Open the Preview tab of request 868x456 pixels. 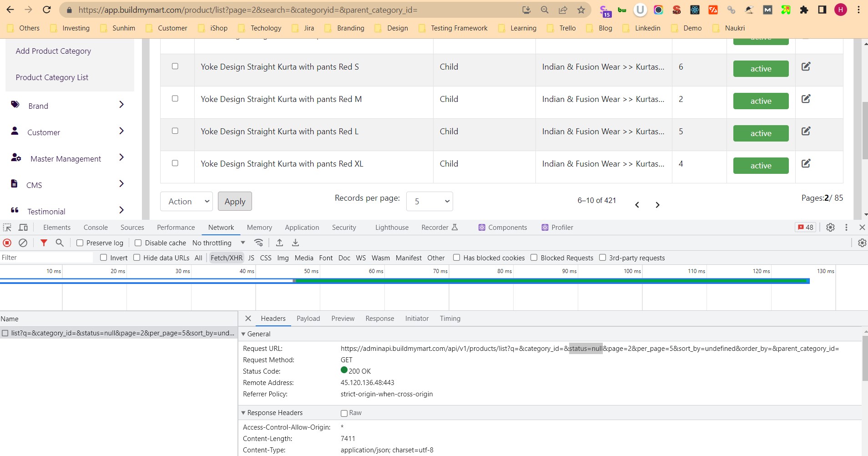click(x=343, y=319)
